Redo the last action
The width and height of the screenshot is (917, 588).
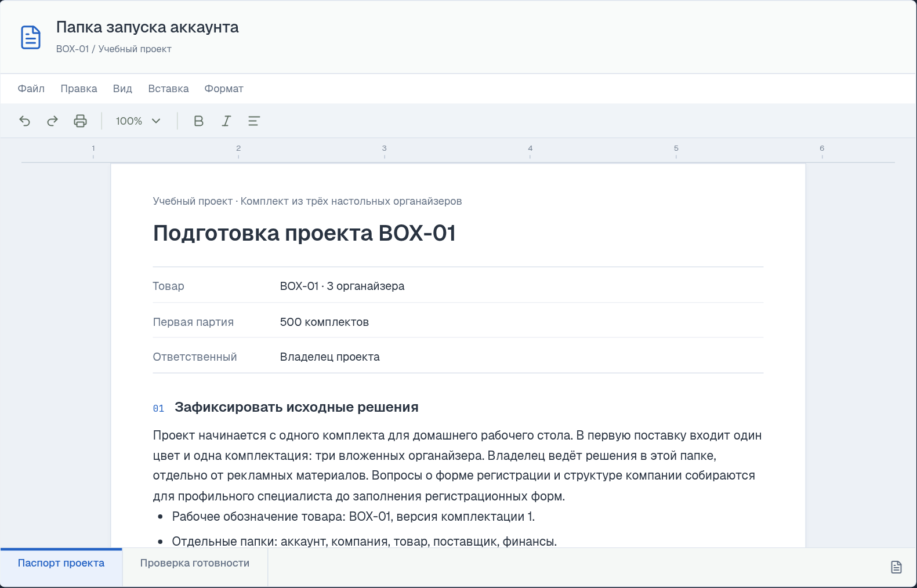coord(52,121)
